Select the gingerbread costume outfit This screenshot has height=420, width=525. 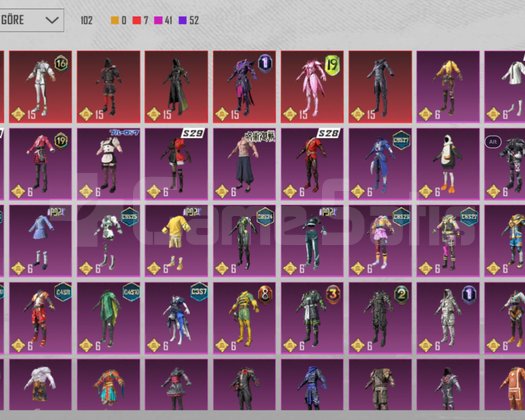point(505,385)
